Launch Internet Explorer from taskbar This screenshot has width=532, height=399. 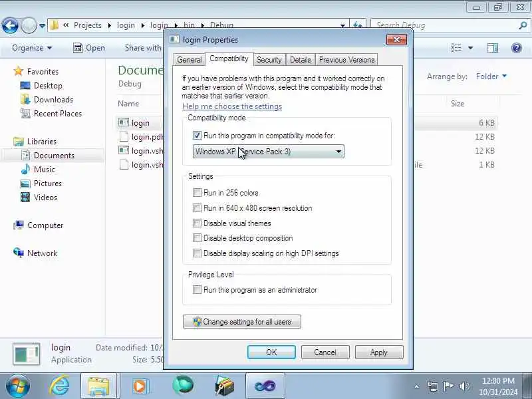[x=60, y=386]
